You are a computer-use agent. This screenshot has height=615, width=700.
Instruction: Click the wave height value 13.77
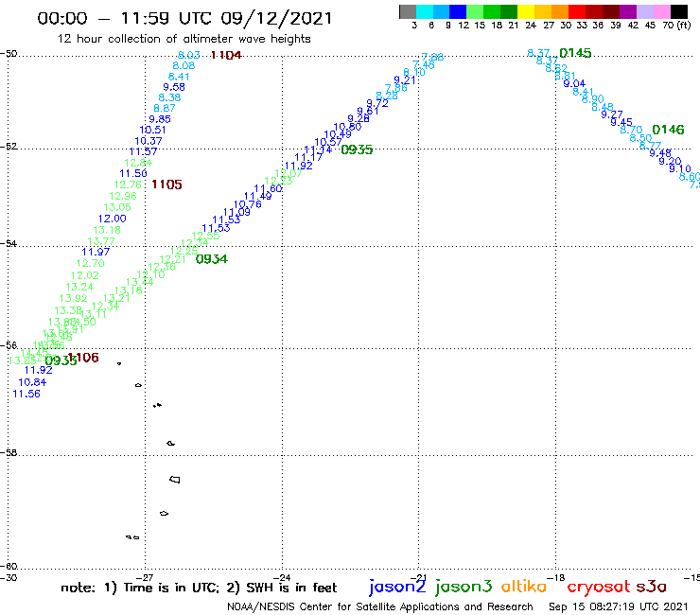click(x=101, y=241)
